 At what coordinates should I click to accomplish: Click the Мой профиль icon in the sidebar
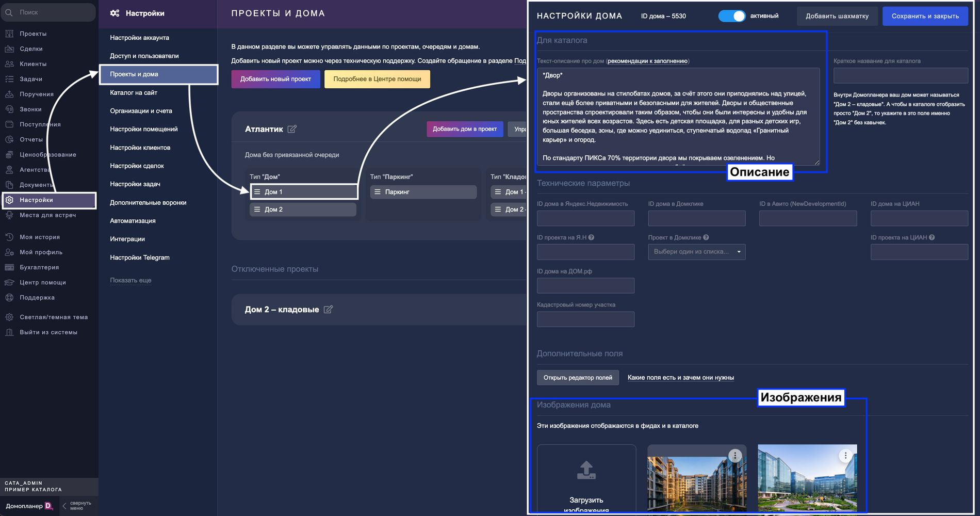coord(9,252)
